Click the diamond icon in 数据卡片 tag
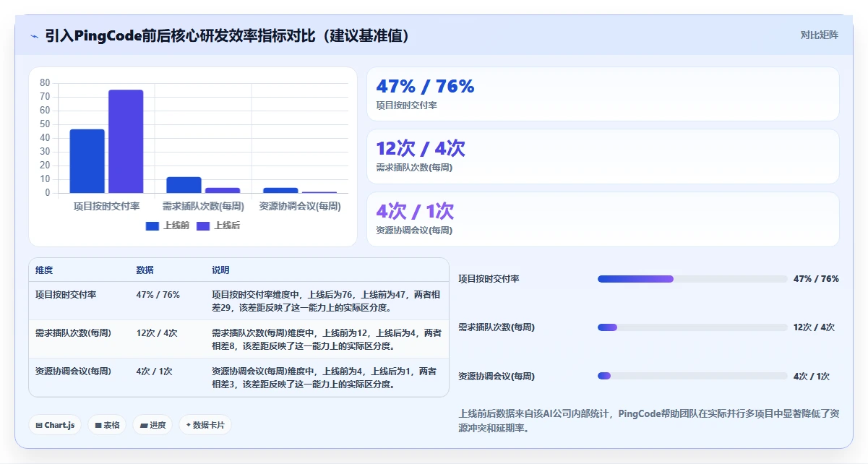Viewport: 868px width, 464px height. [188, 425]
